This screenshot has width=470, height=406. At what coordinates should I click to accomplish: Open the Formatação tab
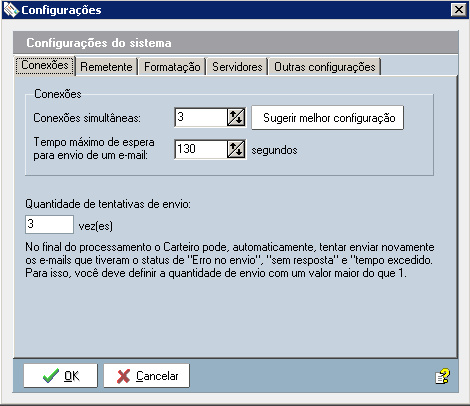pos(172,67)
